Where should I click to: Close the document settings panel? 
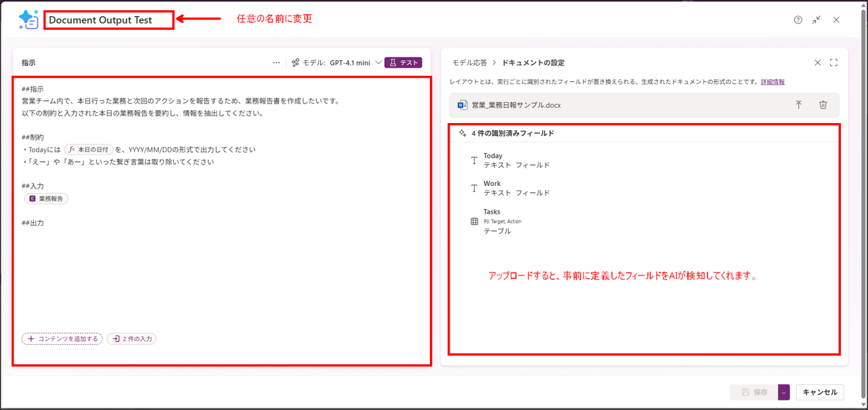(817, 63)
